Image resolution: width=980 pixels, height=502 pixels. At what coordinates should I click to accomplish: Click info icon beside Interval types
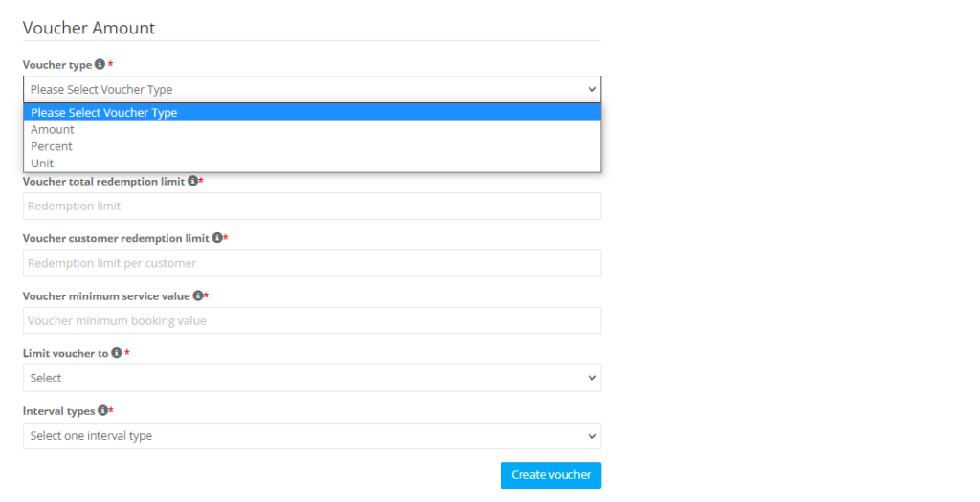click(102, 410)
